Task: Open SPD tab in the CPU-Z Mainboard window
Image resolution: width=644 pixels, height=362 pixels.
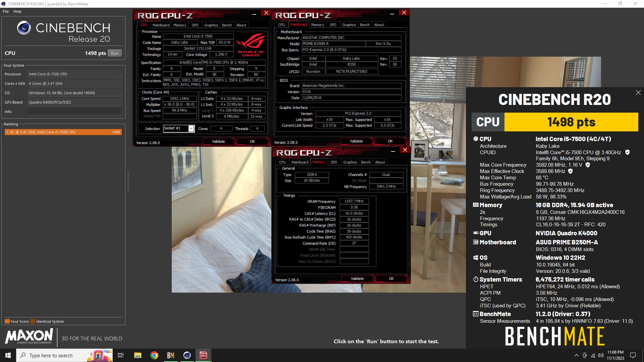Action: tap(333, 25)
